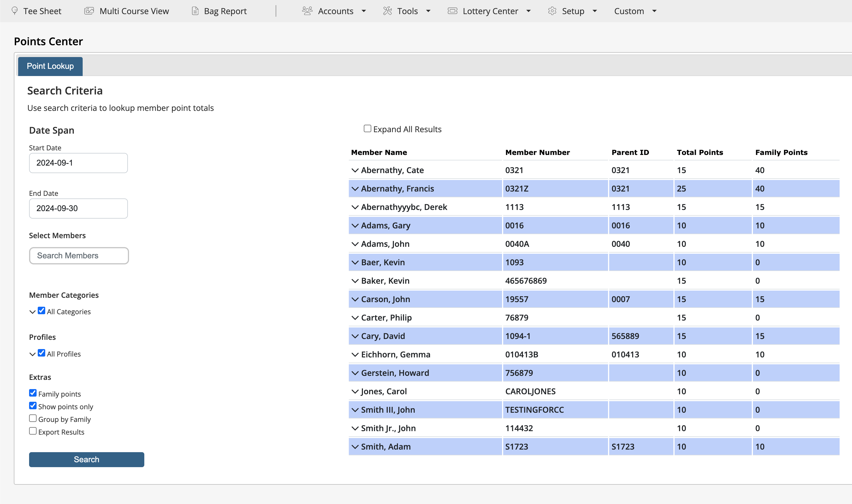Screen dimensions: 852x504
Task: Expand the Abernathy, Francis row
Action: pos(355,189)
